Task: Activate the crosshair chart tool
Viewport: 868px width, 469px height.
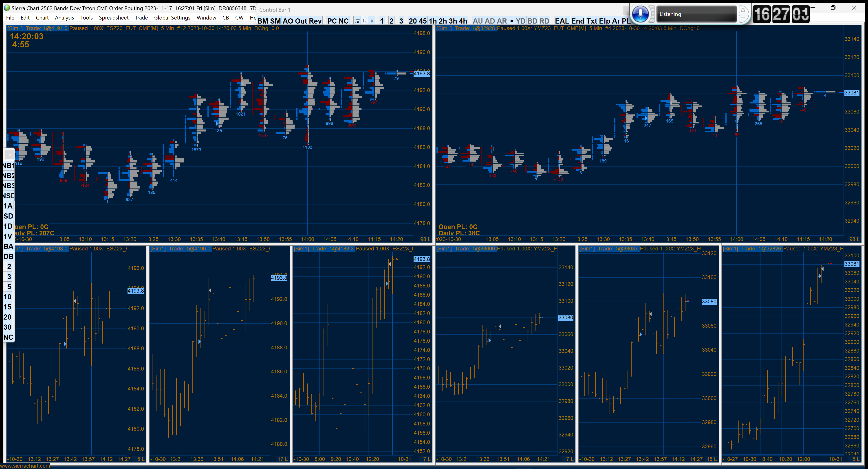Action: point(372,21)
